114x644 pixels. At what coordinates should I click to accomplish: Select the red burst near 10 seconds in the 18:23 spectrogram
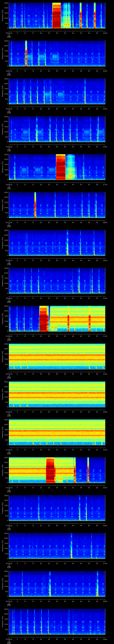pos(26,54)
